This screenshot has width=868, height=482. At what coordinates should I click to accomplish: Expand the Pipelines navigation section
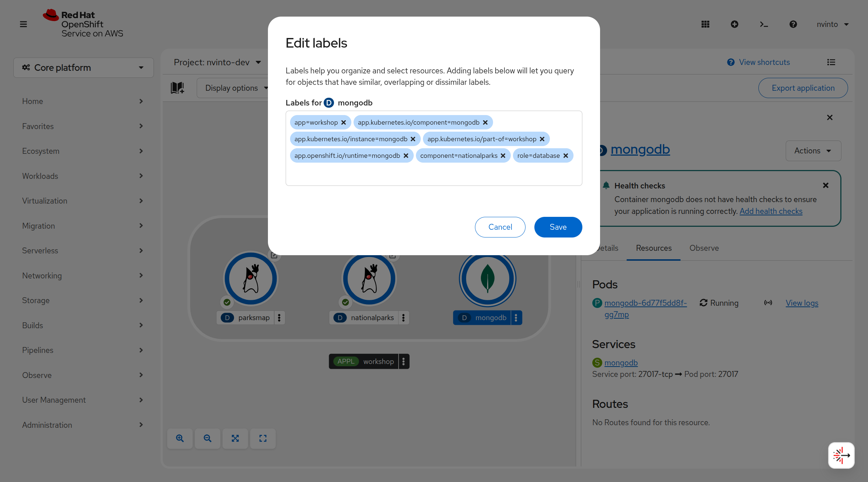pos(83,350)
